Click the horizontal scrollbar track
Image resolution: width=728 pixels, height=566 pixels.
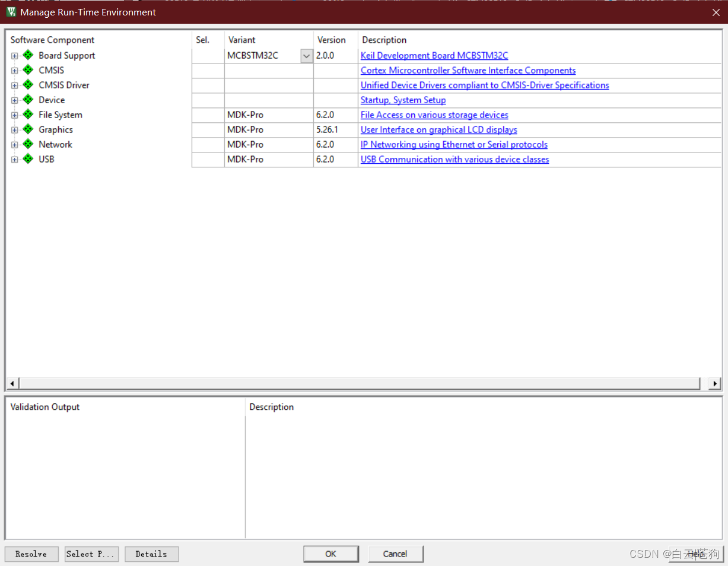click(360, 384)
